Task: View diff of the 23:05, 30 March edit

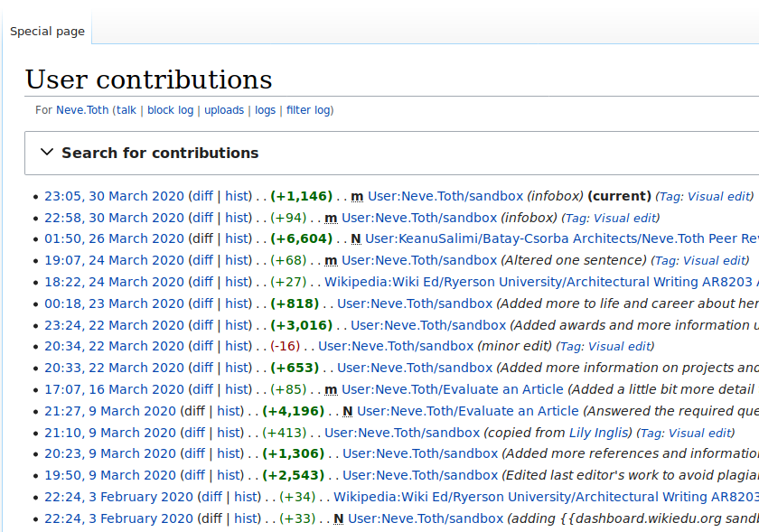Action: 202,196
